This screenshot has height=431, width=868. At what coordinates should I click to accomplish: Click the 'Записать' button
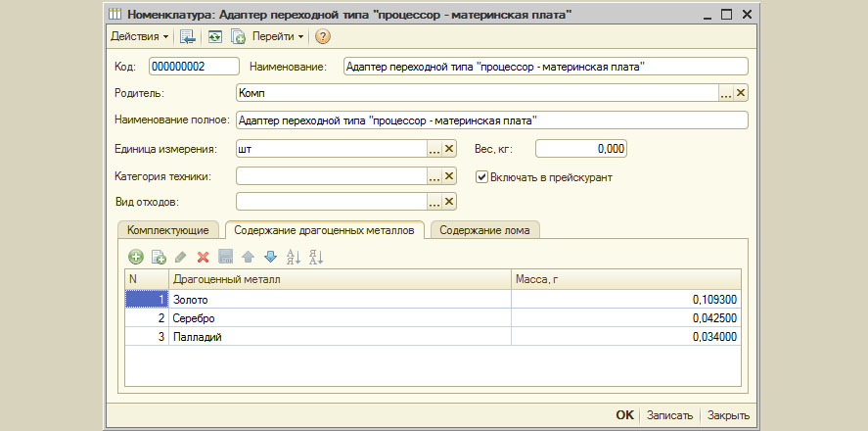click(669, 415)
